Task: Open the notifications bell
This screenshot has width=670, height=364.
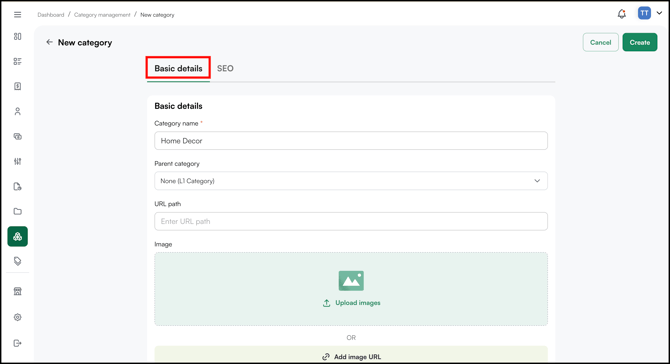Action: 622,14
